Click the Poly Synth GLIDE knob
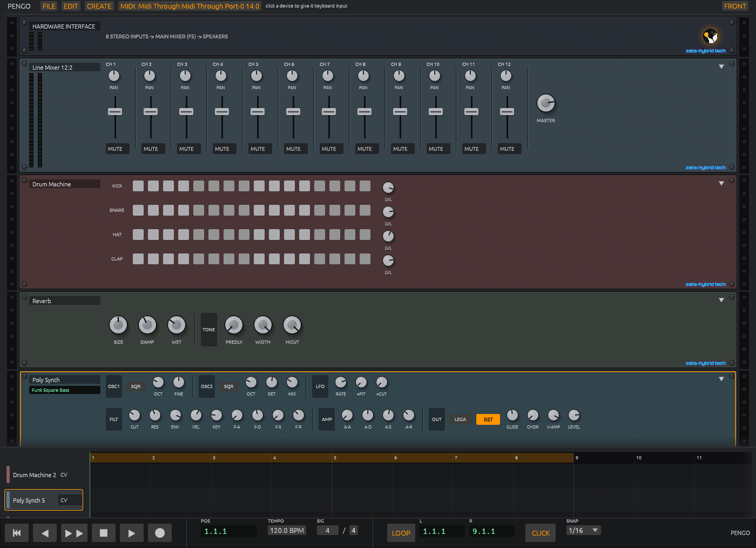Screen dimensions: 756x548 pyautogui.click(x=512, y=415)
